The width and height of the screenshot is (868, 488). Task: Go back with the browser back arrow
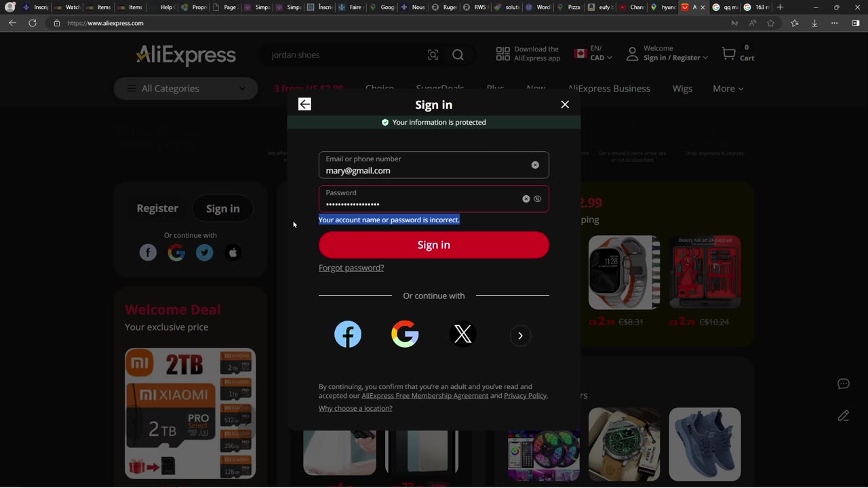pyautogui.click(x=12, y=23)
